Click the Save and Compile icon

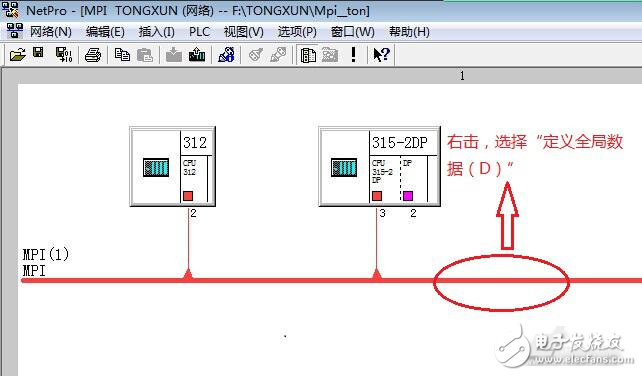[63, 54]
